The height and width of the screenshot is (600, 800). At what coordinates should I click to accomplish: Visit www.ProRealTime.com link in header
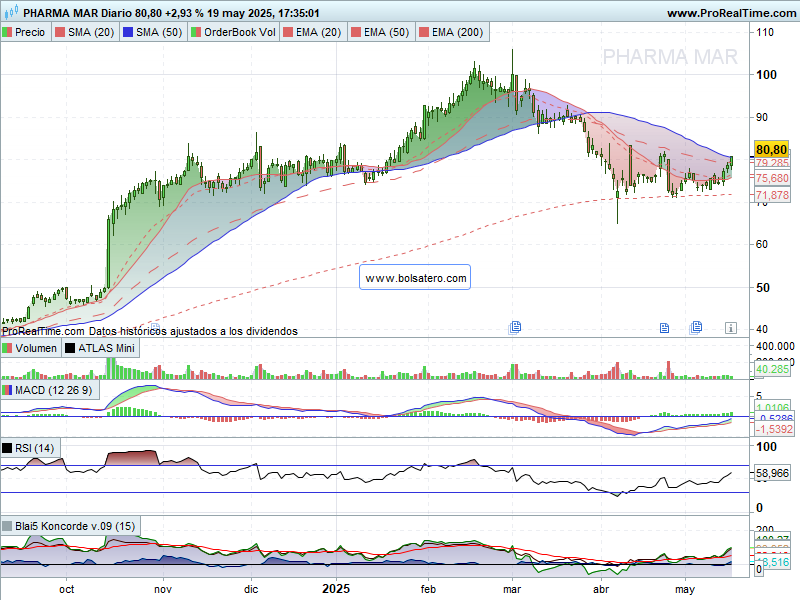(731, 13)
